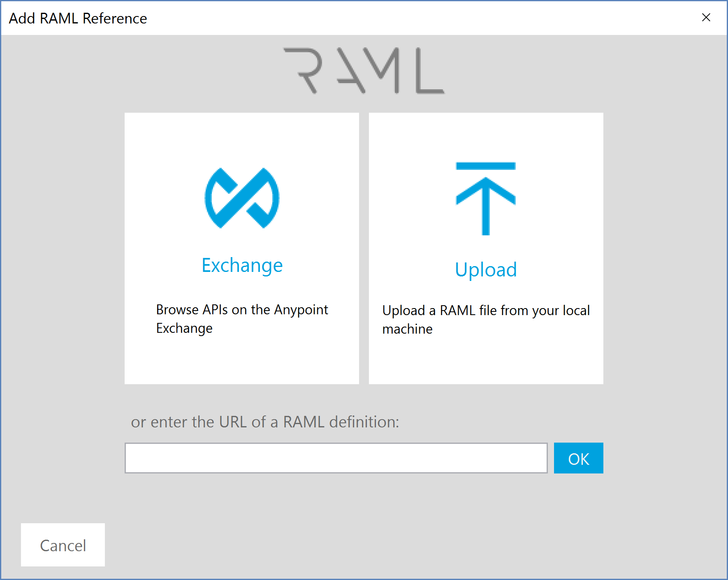Confirm URL with the OK button
The image size is (728, 580).
(x=578, y=458)
